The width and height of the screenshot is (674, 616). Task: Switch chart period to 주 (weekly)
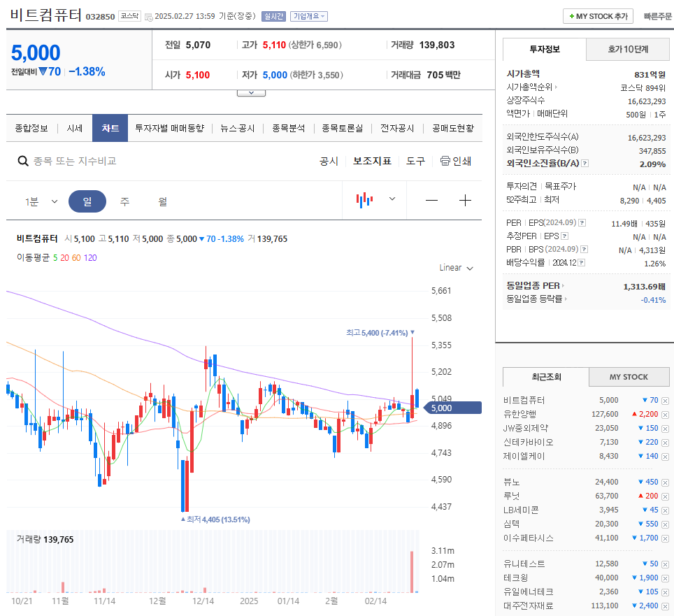124,200
